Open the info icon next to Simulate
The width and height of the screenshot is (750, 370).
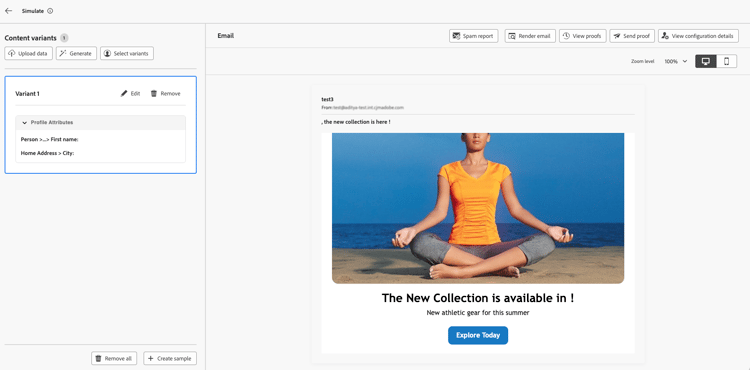pos(50,11)
